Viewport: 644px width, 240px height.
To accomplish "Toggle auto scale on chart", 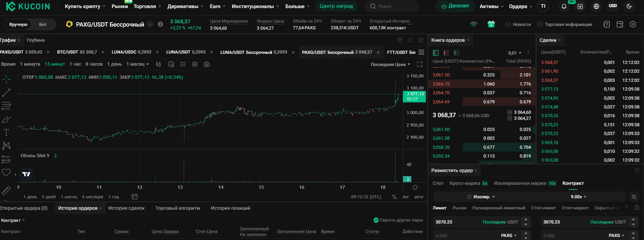I will click(419, 197).
